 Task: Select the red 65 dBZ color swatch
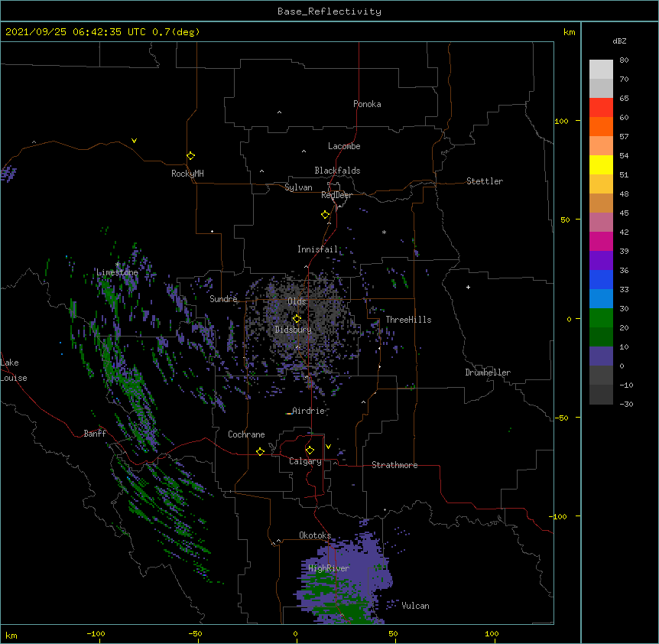(x=601, y=108)
